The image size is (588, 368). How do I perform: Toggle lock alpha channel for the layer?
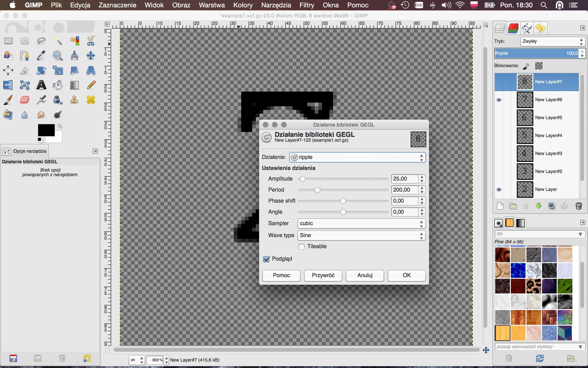click(x=539, y=66)
